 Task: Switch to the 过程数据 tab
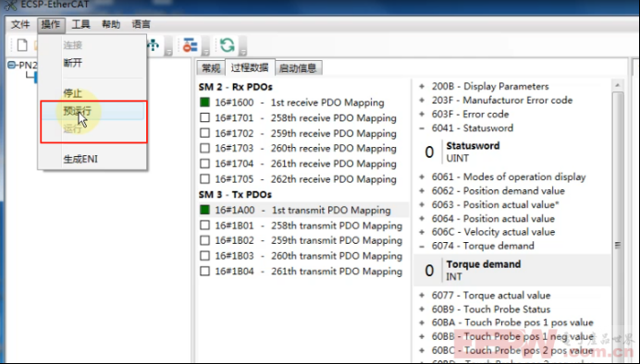point(250,67)
